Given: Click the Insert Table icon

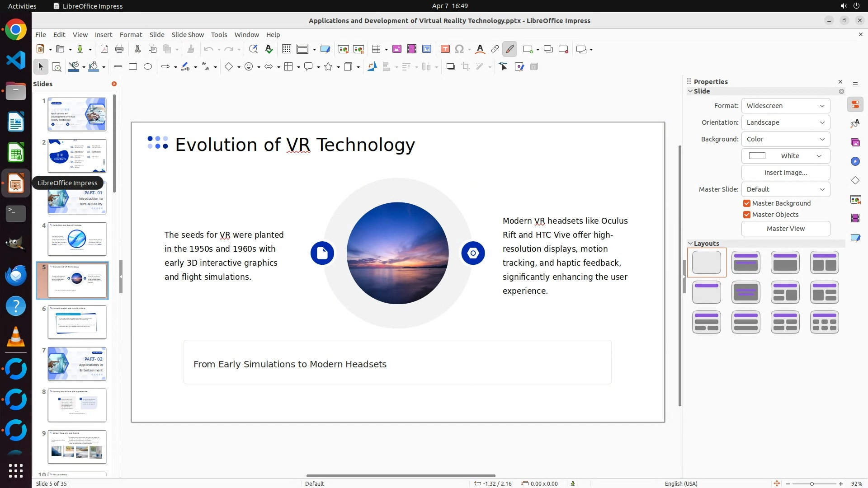Looking at the screenshot, I should [376, 49].
